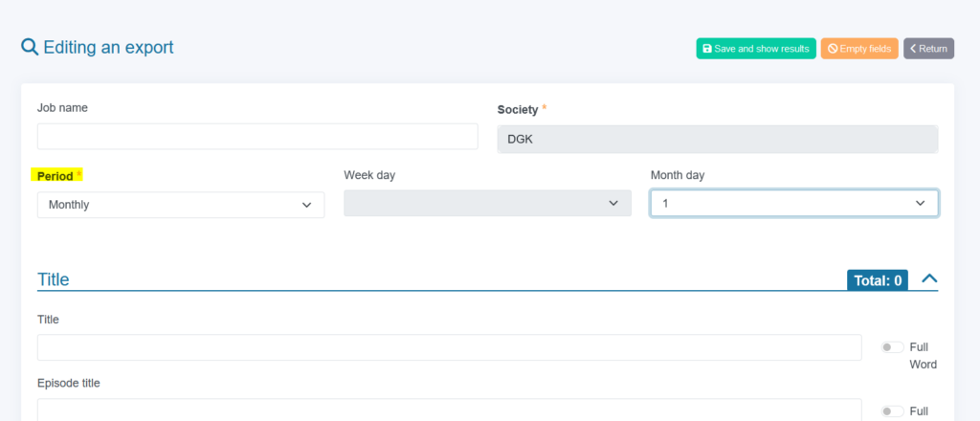Click into the Episode title text field

pos(450,410)
